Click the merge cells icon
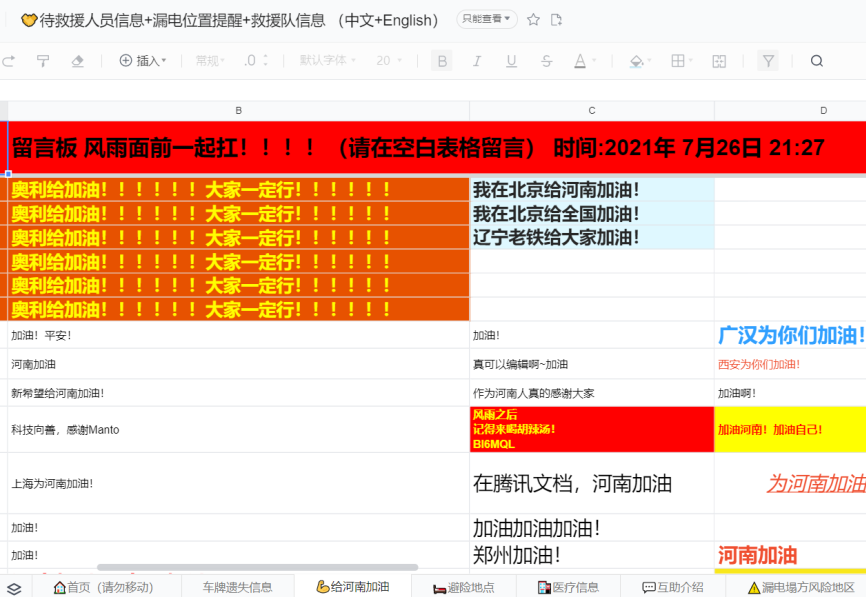 719,61
